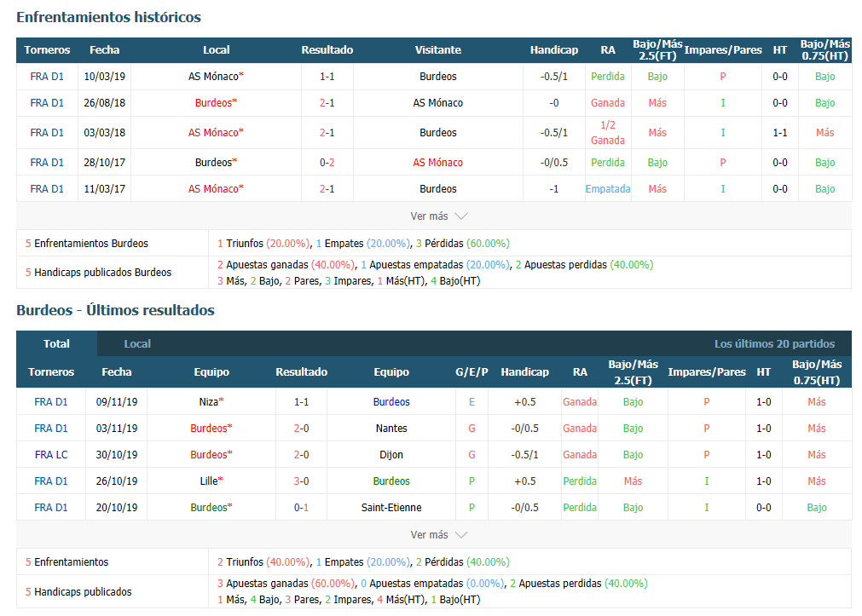Image resolution: width=862 pixels, height=616 pixels.
Task: Open FRA D1 link for 03/03/18 match
Action: (47, 132)
